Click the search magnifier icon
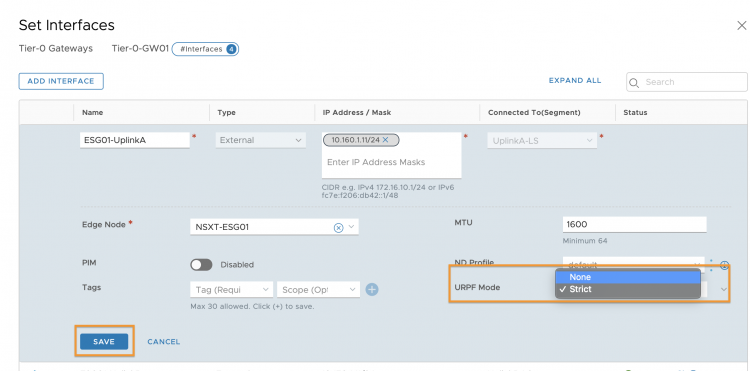Viewport: 750px width, 371px height. [634, 83]
